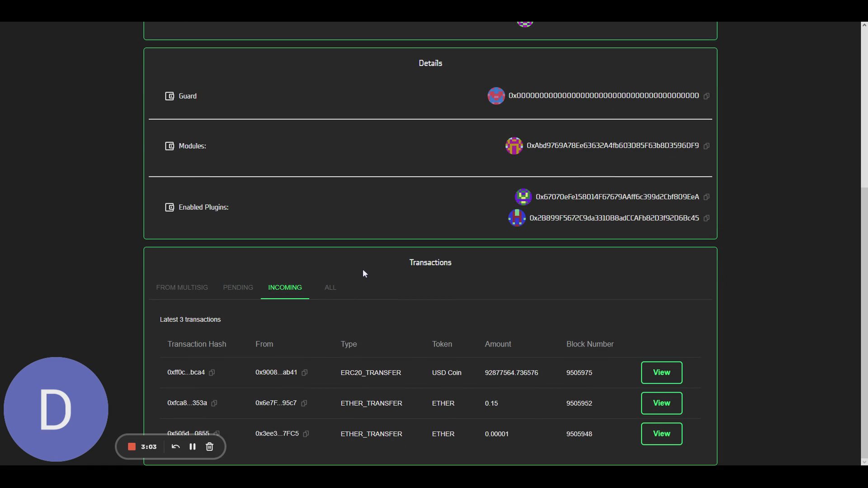Copy the Modules address 0xAbd9769A
Viewport: 868px width, 488px height.
coord(707,146)
